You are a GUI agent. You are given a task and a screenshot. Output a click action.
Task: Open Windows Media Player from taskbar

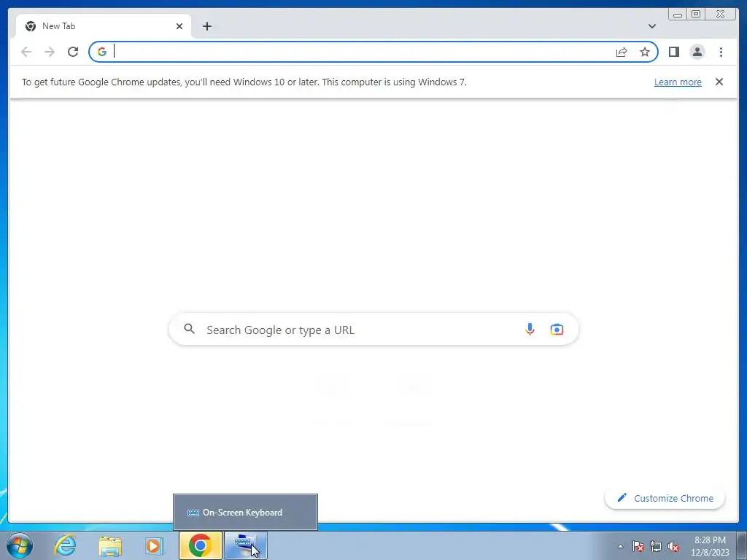tap(154, 545)
